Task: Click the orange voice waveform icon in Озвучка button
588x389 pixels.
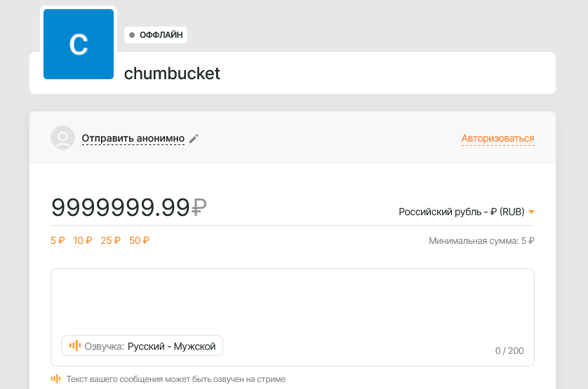Action: coord(75,346)
